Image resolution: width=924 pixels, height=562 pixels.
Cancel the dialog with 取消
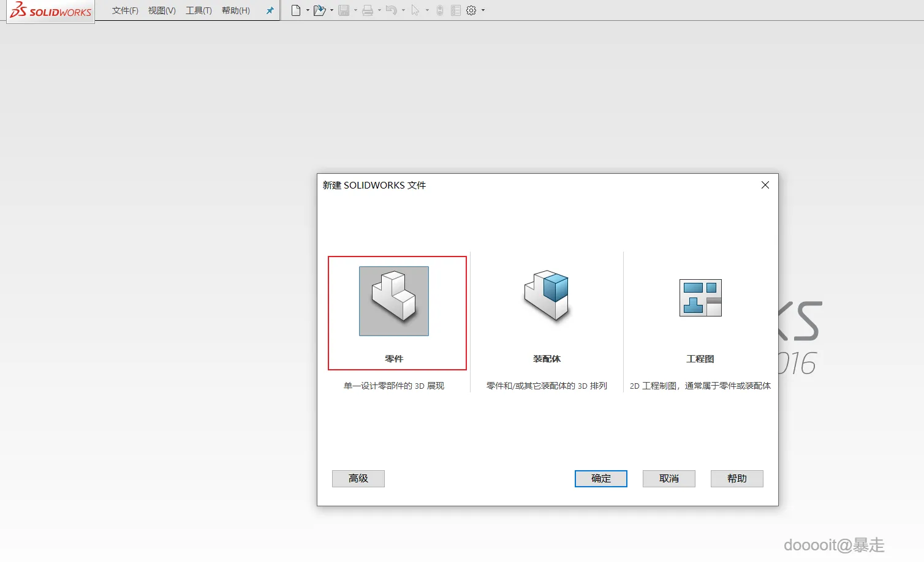point(669,479)
